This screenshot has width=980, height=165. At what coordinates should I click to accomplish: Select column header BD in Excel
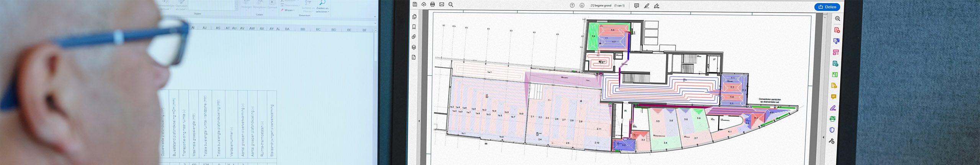pos(334,30)
